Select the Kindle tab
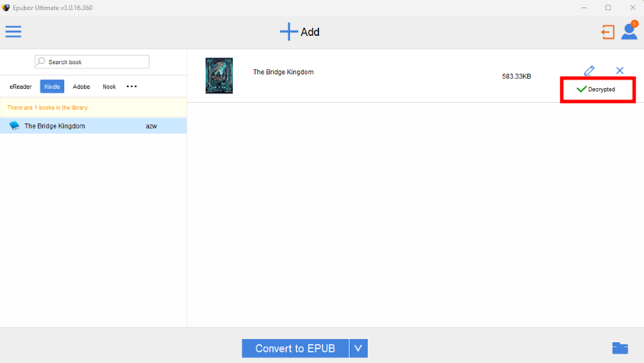 pos(52,86)
